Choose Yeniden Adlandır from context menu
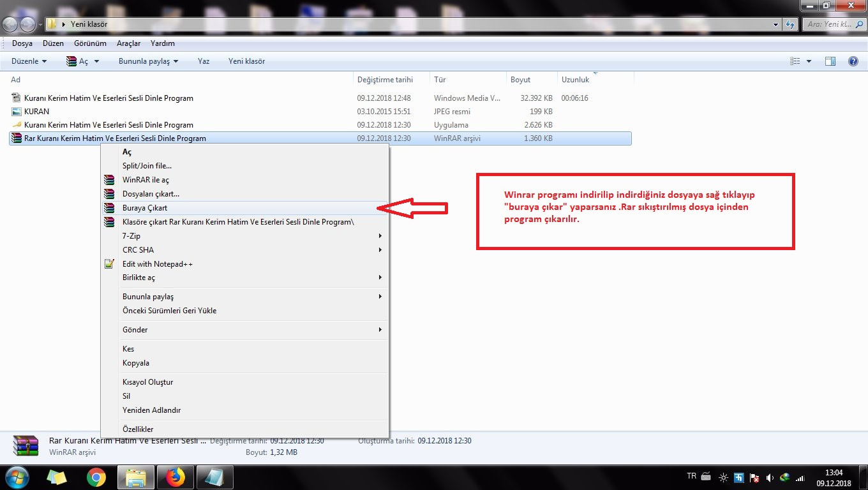Screen dimensions: 868x490 click(x=151, y=410)
